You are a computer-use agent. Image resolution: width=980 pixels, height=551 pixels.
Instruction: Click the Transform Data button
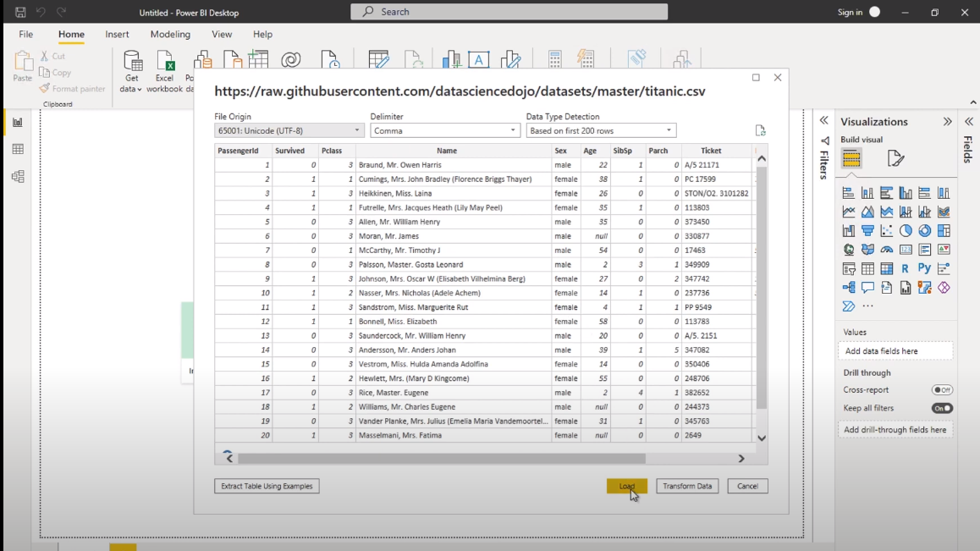tap(687, 486)
